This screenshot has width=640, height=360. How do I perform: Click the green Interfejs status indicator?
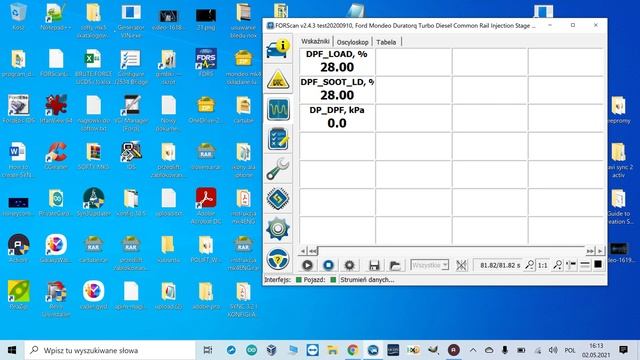298,280
